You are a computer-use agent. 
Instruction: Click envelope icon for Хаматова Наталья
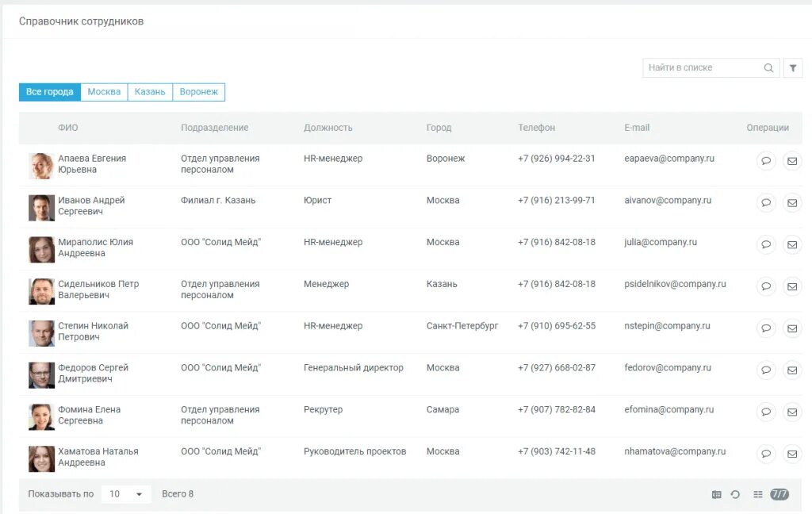[x=792, y=454]
